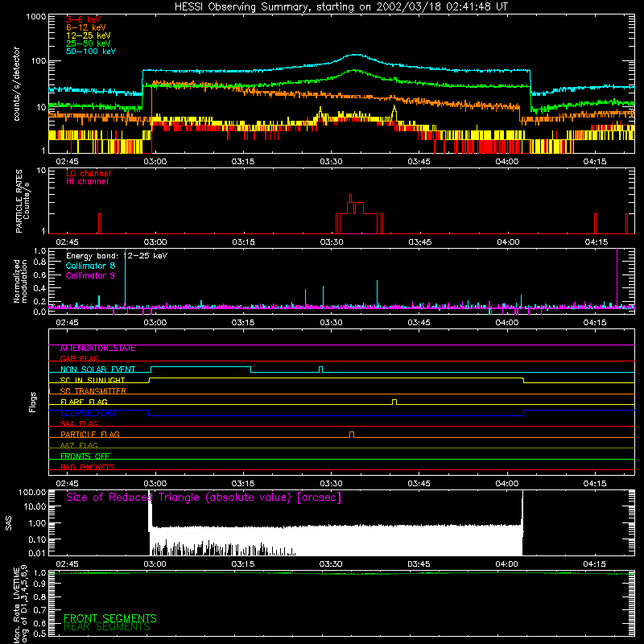This screenshot has width=644, height=644.
Task: Click the GAP_FLAG label
Action: [79, 358]
